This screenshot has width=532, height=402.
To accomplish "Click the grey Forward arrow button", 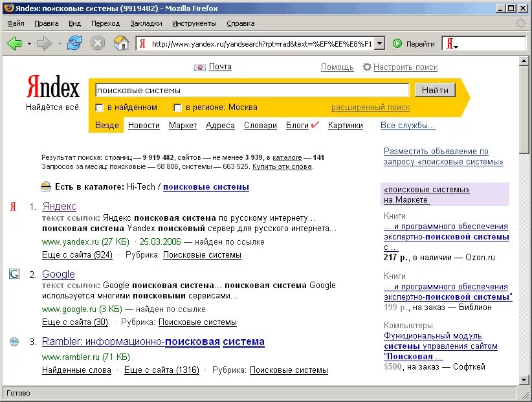I will (x=45, y=43).
